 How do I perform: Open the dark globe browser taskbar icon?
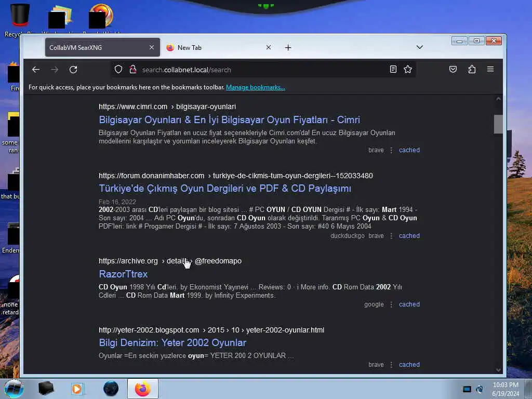point(111,389)
